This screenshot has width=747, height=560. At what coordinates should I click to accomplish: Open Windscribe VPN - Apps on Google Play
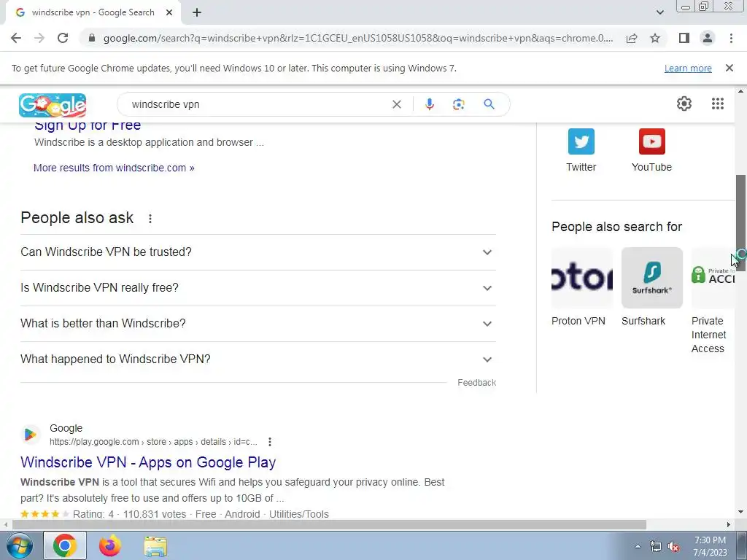(148, 462)
